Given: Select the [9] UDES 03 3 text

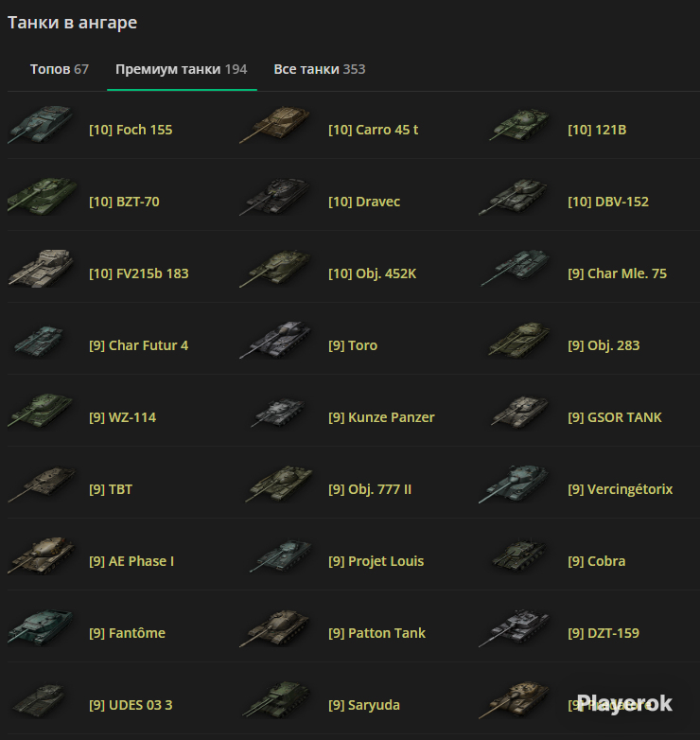Looking at the screenshot, I should (131, 705).
